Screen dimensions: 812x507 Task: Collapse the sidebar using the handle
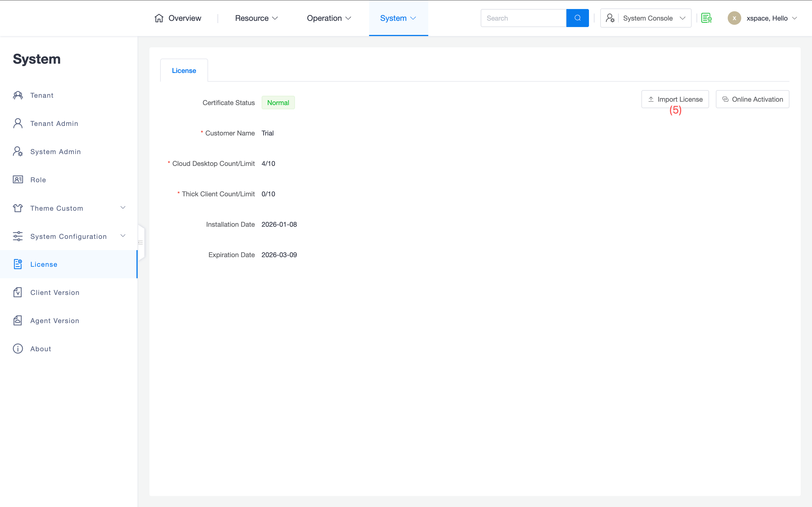tap(141, 243)
